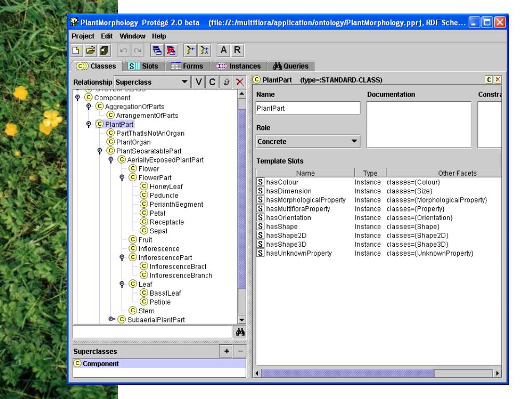This screenshot has height=399, width=532.
Task: Select the hasMultifloraProperty slot row
Action: point(379,209)
